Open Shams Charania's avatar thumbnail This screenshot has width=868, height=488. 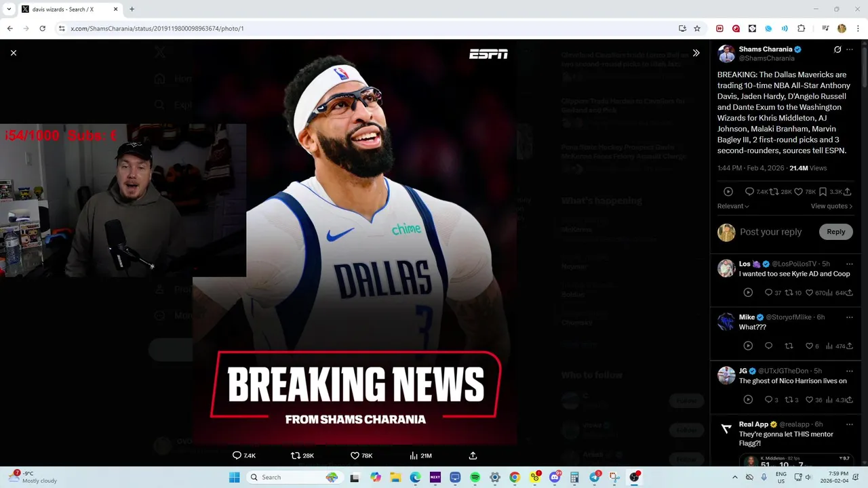(726, 54)
